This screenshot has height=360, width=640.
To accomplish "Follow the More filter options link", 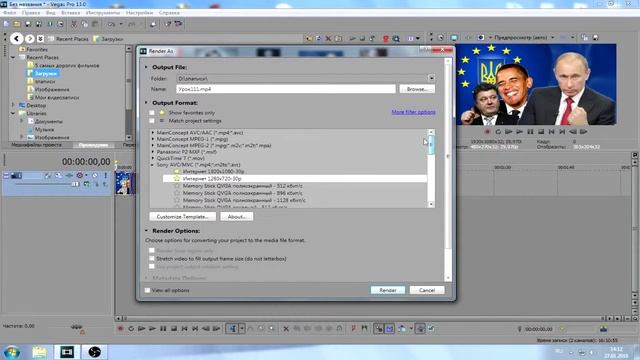I will coord(413,112).
